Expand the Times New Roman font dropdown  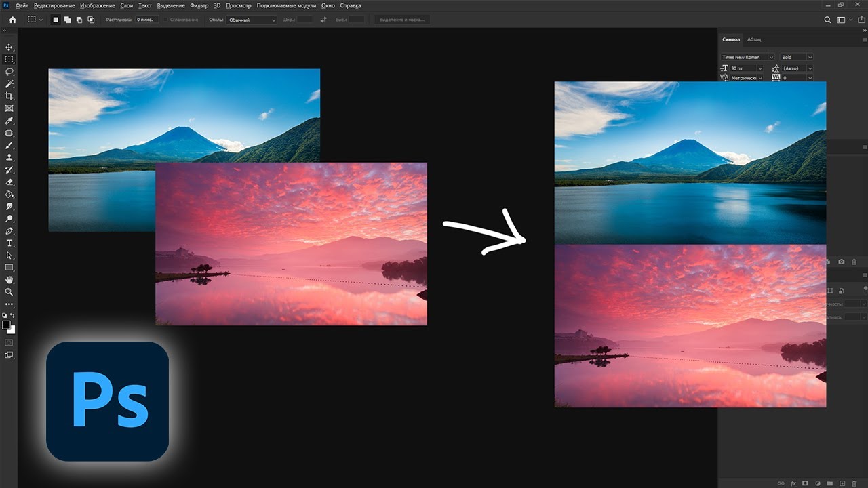pos(747,57)
